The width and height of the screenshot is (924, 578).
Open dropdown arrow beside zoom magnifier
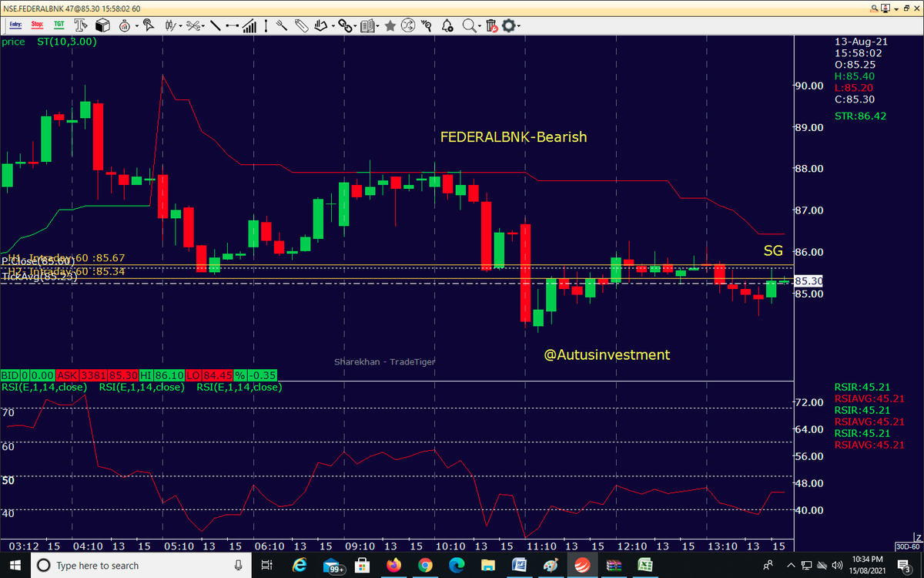coord(479,26)
